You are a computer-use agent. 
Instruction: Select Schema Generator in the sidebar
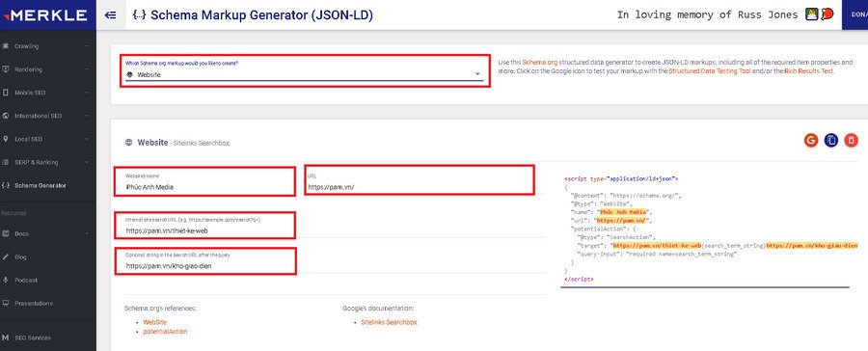(47, 186)
